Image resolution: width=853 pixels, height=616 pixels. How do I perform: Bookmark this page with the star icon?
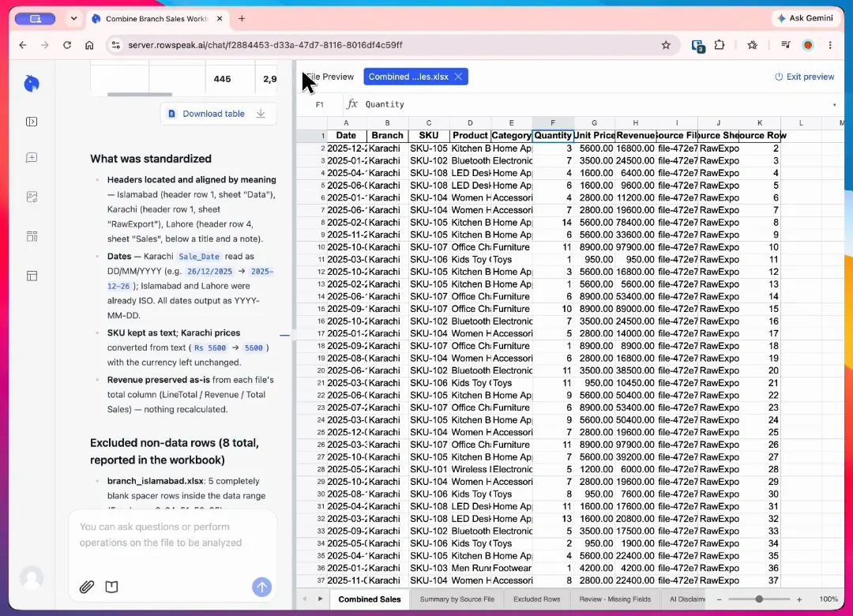[666, 45]
